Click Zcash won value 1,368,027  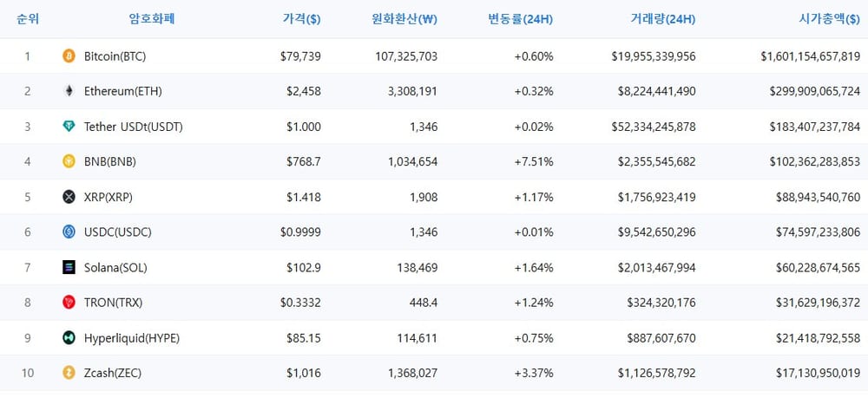(411, 373)
